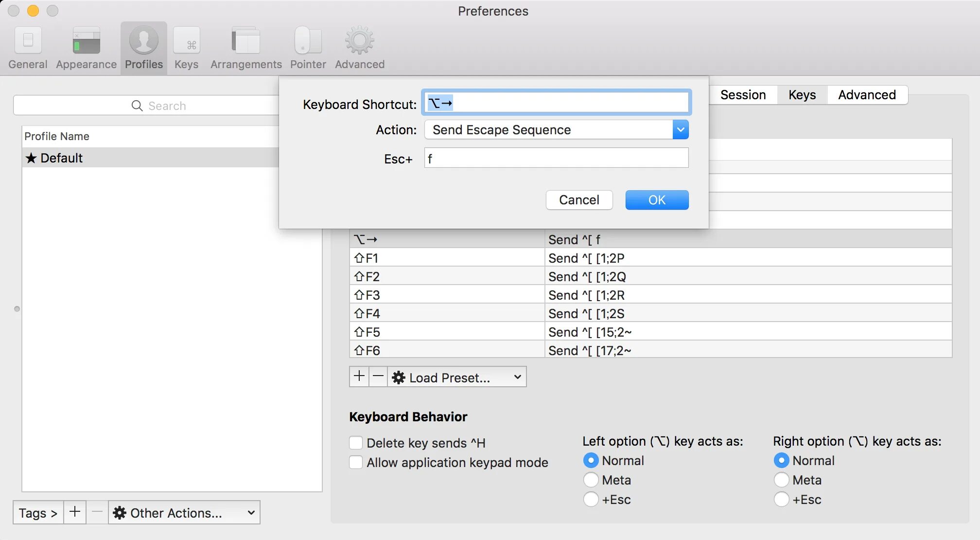The width and height of the screenshot is (980, 540).
Task: Click the Send ^[ [1;2Q action cell
Action: [x=749, y=276]
